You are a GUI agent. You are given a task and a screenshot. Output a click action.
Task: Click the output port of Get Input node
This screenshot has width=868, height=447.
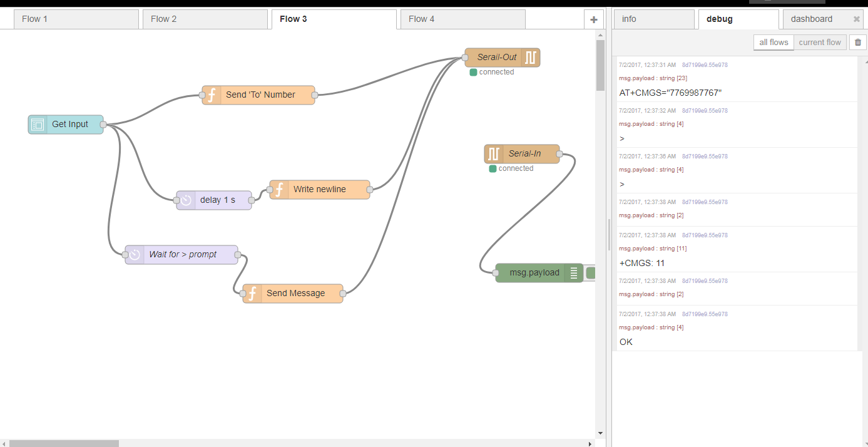103,125
